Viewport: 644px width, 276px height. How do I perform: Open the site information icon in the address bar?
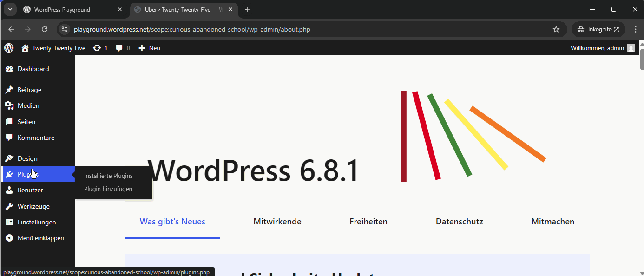tap(65, 29)
